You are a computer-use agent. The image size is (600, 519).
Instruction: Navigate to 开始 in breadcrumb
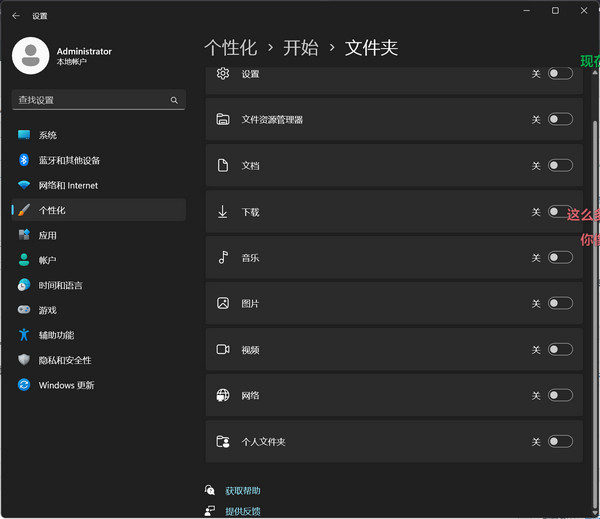point(301,48)
